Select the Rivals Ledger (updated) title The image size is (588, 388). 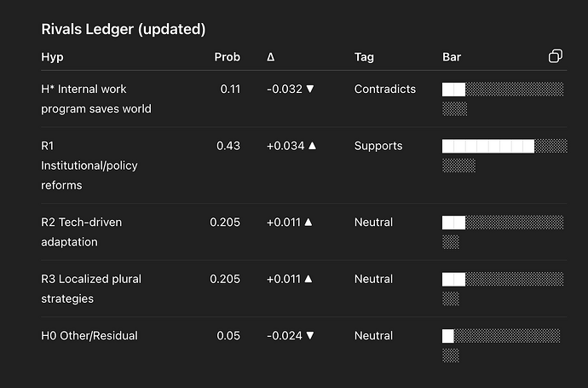click(x=124, y=29)
